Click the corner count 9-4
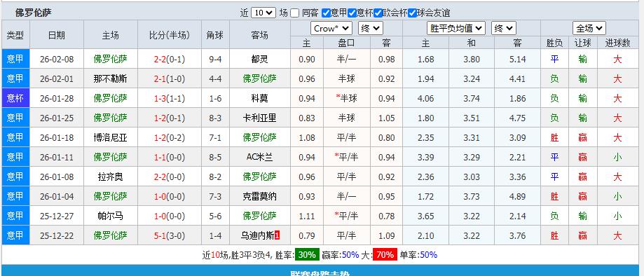644x276 pixels. tap(215, 59)
